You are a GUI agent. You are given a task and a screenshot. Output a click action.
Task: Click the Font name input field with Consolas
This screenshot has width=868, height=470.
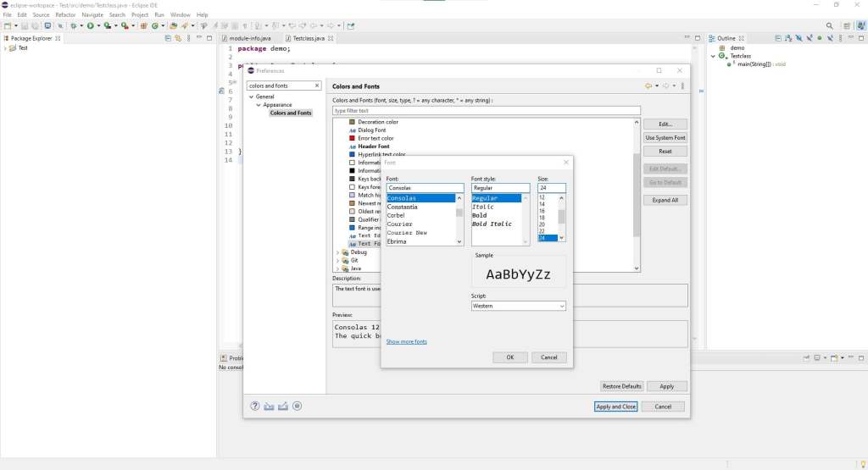pyautogui.click(x=425, y=188)
